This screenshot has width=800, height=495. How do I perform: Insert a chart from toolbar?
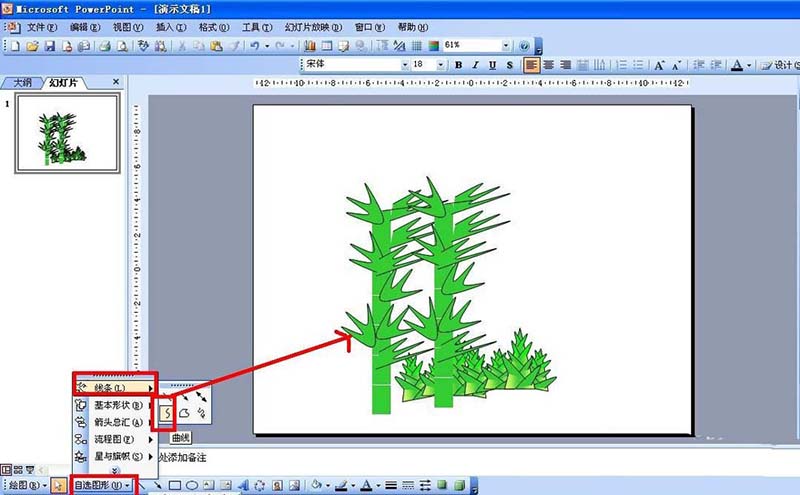pyautogui.click(x=309, y=46)
